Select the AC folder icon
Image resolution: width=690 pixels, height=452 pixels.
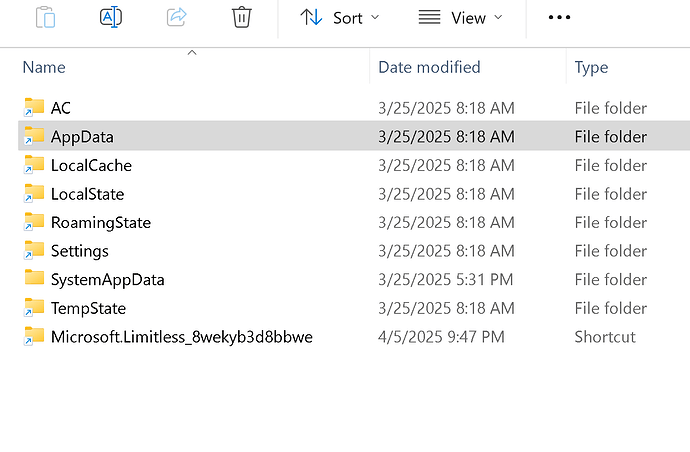34,107
